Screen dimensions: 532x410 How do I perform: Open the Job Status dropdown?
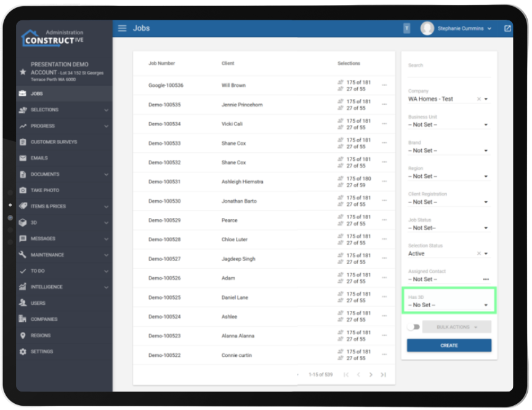pyautogui.click(x=449, y=228)
